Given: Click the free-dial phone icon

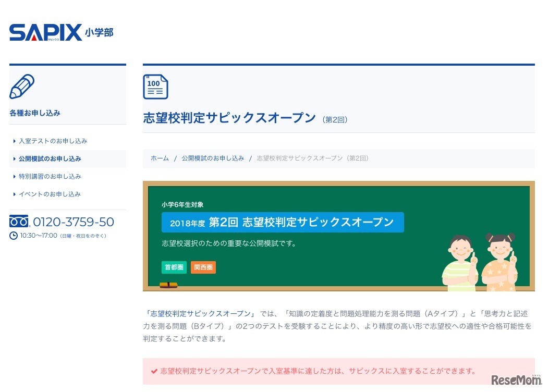Looking at the screenshot, I should [x=19, y=221].
